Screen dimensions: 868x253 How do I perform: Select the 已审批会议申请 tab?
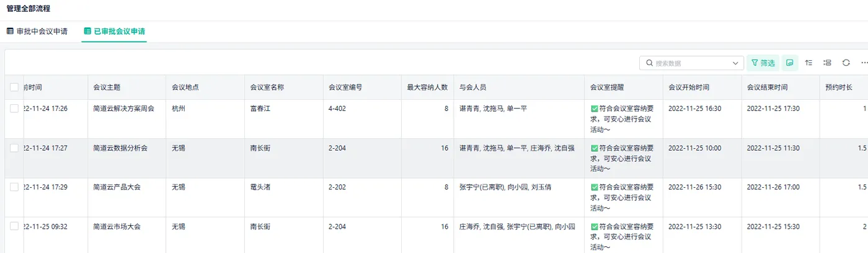pyautogui.click(x=119, y=31)
